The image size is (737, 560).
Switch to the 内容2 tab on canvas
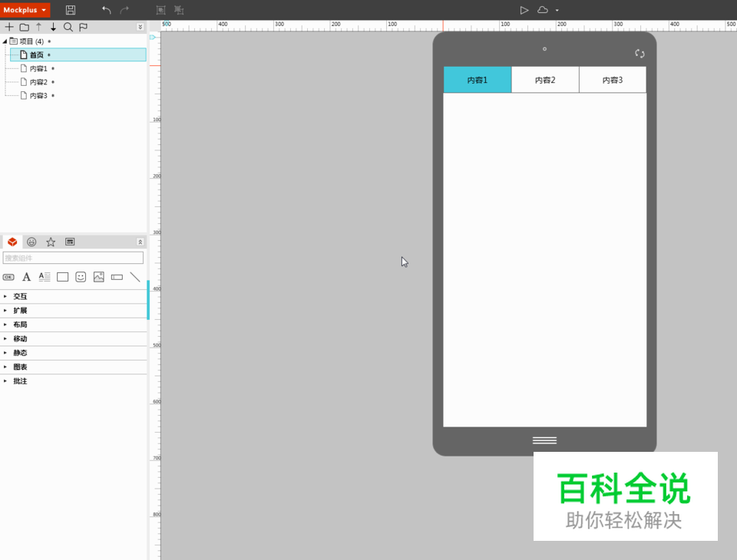tap(545, 80)
